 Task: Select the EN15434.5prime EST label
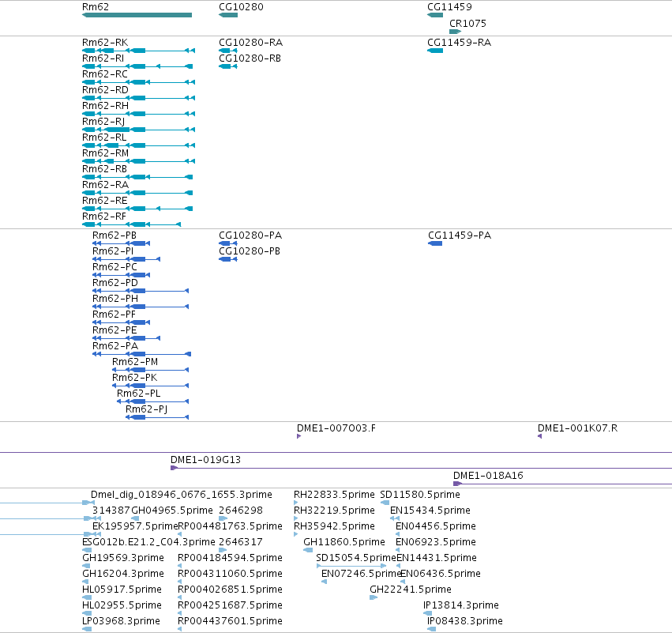[430, 511]
